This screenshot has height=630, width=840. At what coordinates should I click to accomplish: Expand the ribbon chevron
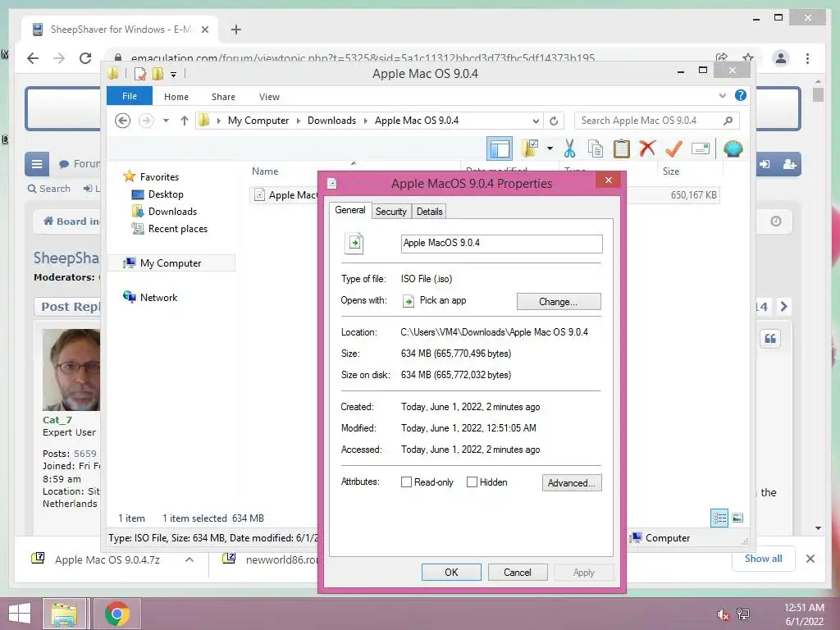722,95
